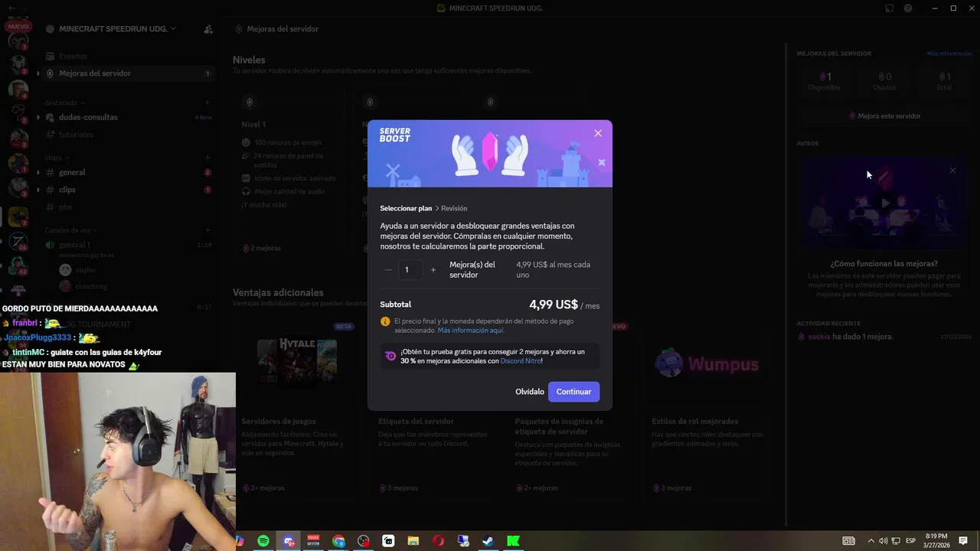Switch the ESP input language indicator
980x551 pixels.
pyautogui.click(x=910, y=541)
